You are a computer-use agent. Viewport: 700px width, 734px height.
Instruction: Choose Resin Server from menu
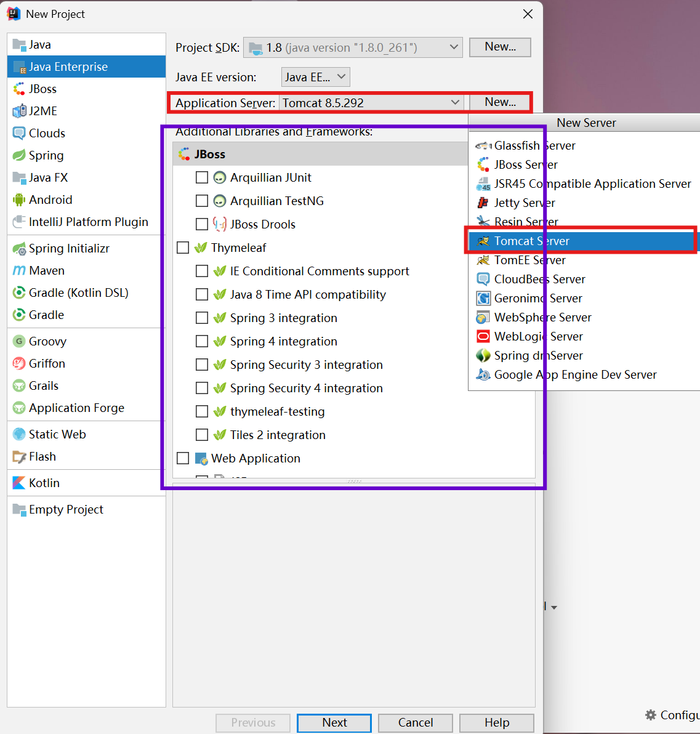click(x=584, y=222)
